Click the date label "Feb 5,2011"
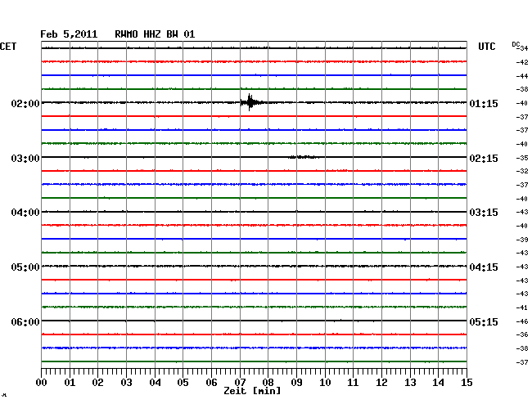532x404 pixels. point(69,34)
